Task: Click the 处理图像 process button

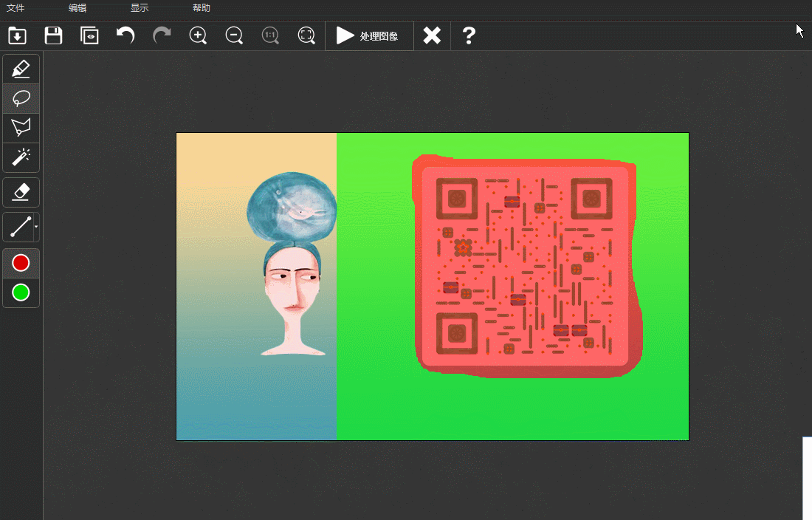Action: [x=368, y=35]
